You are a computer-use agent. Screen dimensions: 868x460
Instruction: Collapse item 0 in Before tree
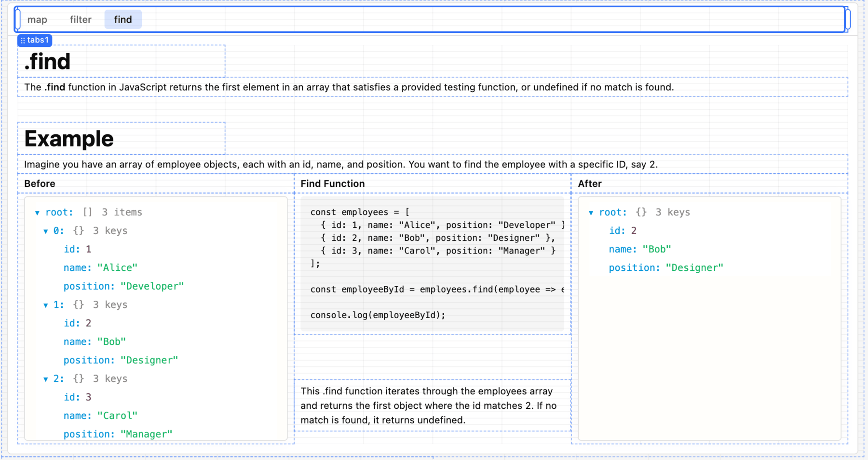pos(46,231)
